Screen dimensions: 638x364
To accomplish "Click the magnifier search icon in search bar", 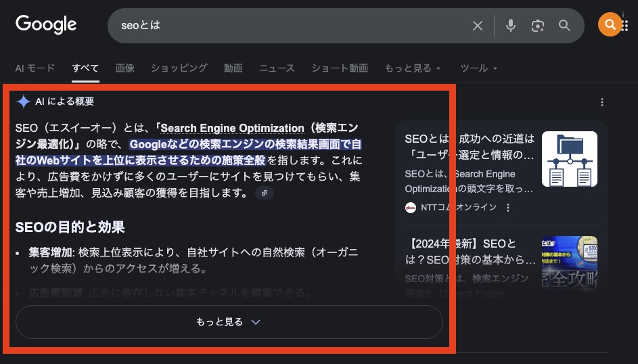I will (x=564, y=26).
